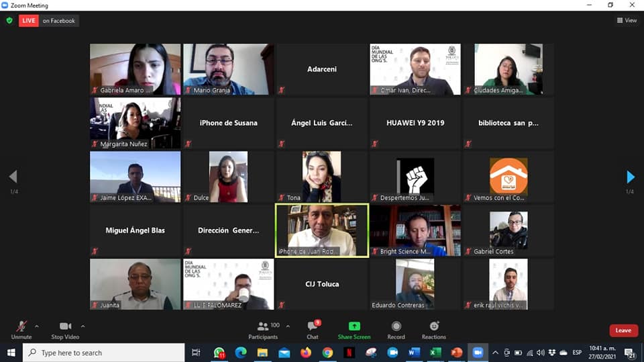Viewport: 644px width, 362px height.
Task: Leave the meeting
Action: point(623,330)
